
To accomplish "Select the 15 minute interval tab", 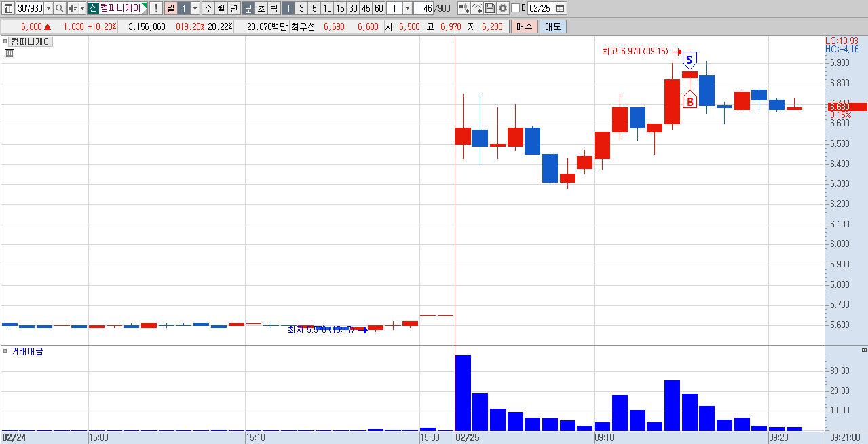I will (340, 8).
